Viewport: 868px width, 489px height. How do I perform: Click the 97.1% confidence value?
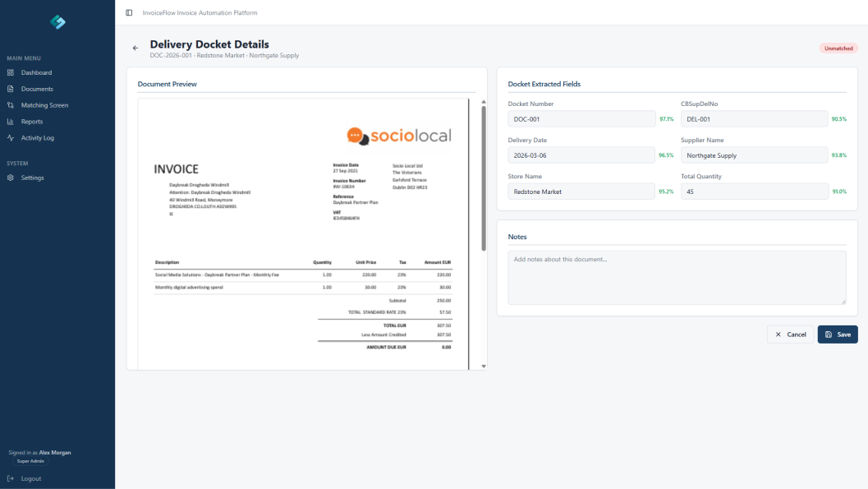[x=667, y=119]
